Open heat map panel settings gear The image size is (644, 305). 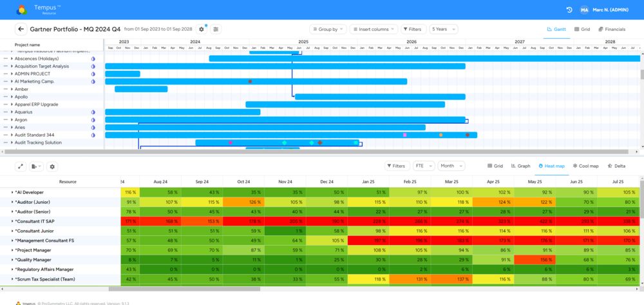(x=52, y=166)
